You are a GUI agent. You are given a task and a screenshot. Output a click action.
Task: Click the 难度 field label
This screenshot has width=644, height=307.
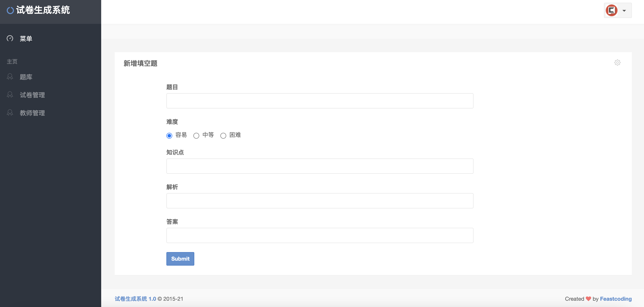[172, 122]
